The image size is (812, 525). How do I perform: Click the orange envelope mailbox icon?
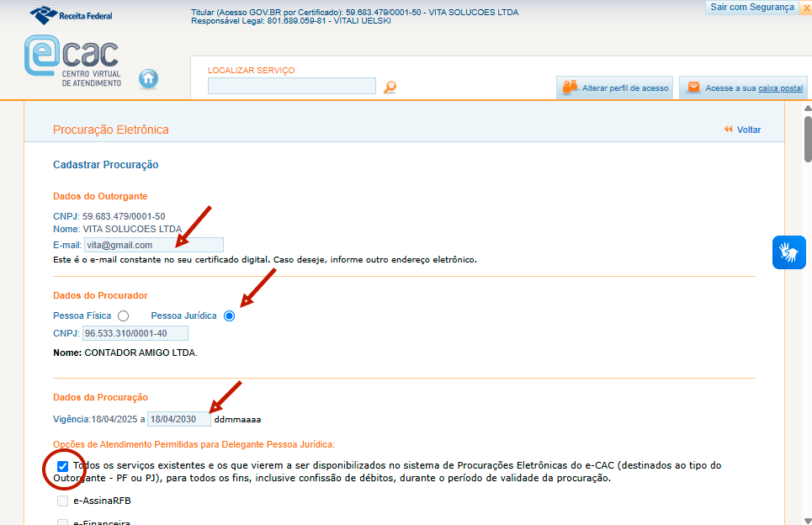tap(694, 87)
